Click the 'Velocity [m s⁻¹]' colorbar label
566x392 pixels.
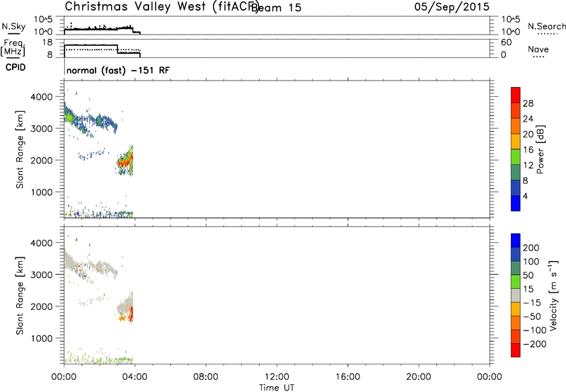[553, 295]
